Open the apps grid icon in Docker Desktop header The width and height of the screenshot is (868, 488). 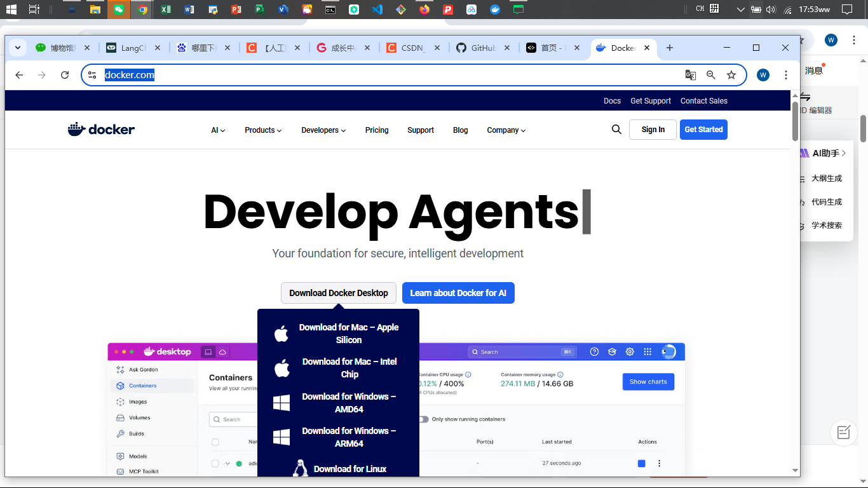point(648,352)
